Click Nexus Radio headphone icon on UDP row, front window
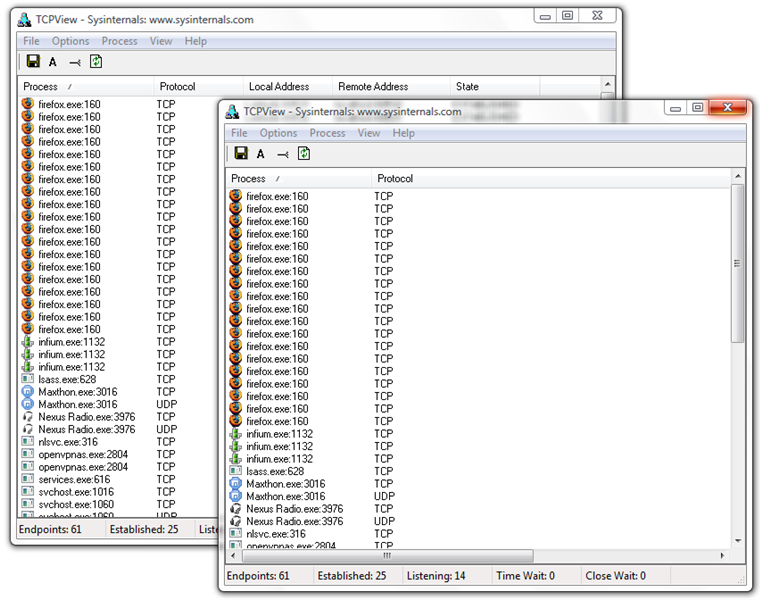The width and height of the screenshot is (762, 600). pos(236,521)
